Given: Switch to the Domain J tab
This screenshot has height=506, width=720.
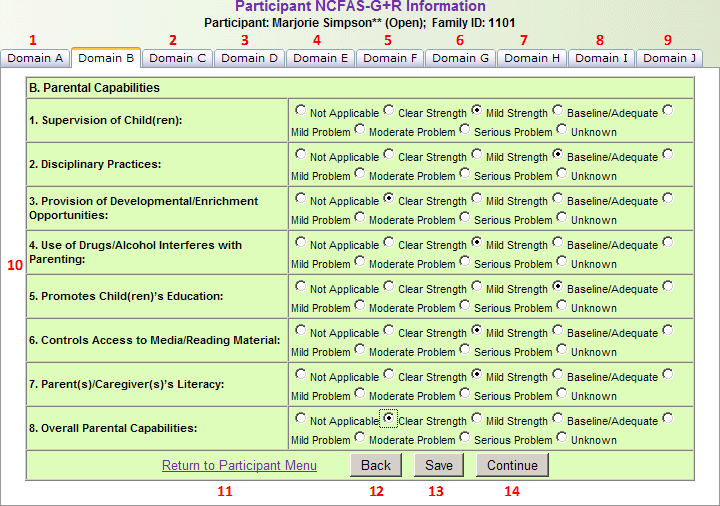Looking at the screenshot, I should click(669, 58).
